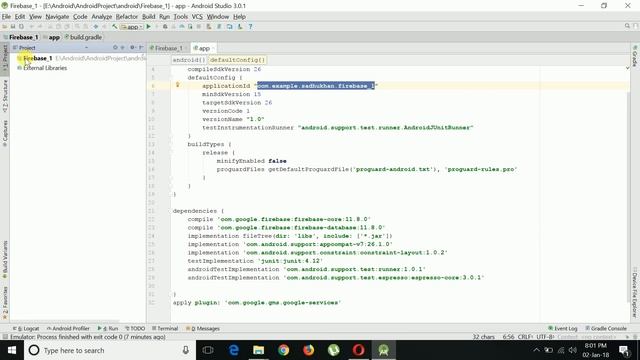Click the yellow intention bulb in gutter
Image resolution: width=640 pixels, height=360 pixels.
pyautogui.click(x=178, y=85)
